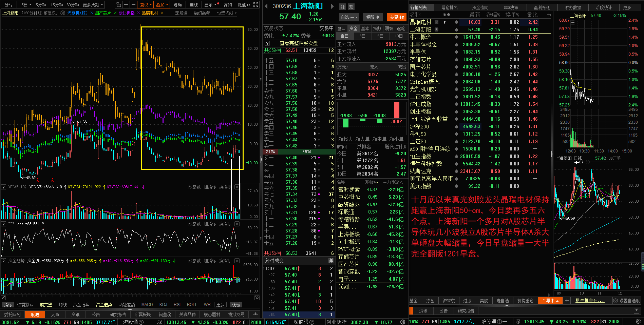Viewport: 644px width, 325px height.
Task: Open help icon for DDZ indicator
Action: pos(4,224)
